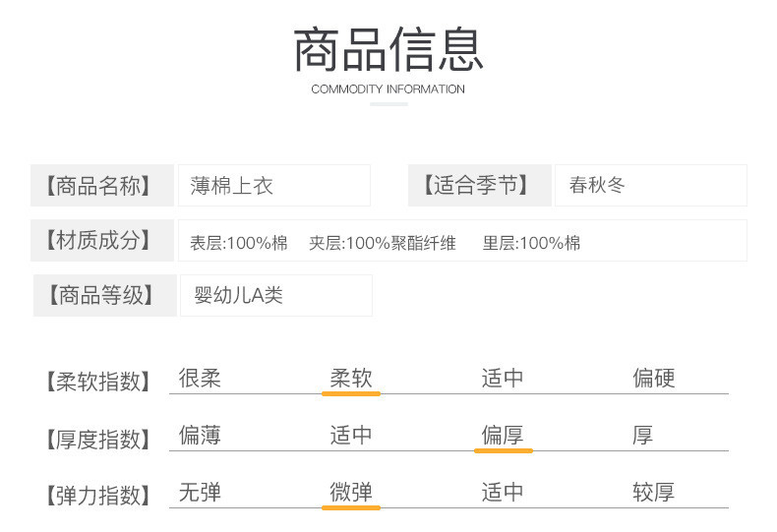
Task: Select the 【商品等级】 label
Action: tap(105, 295)
